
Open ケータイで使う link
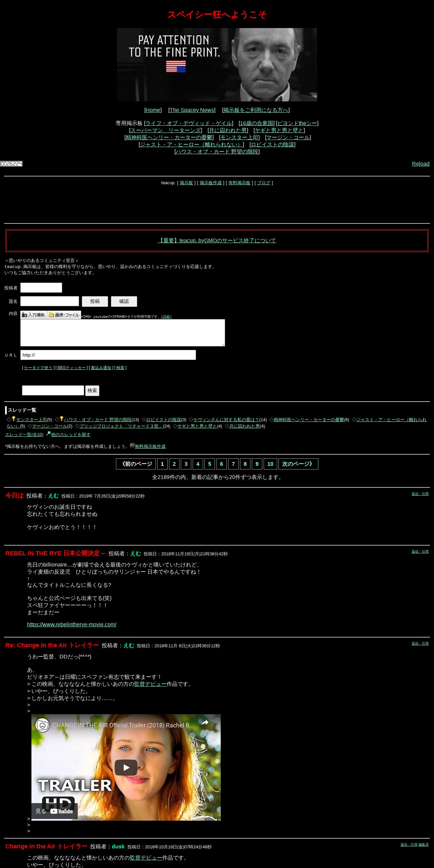coord(38,368)
